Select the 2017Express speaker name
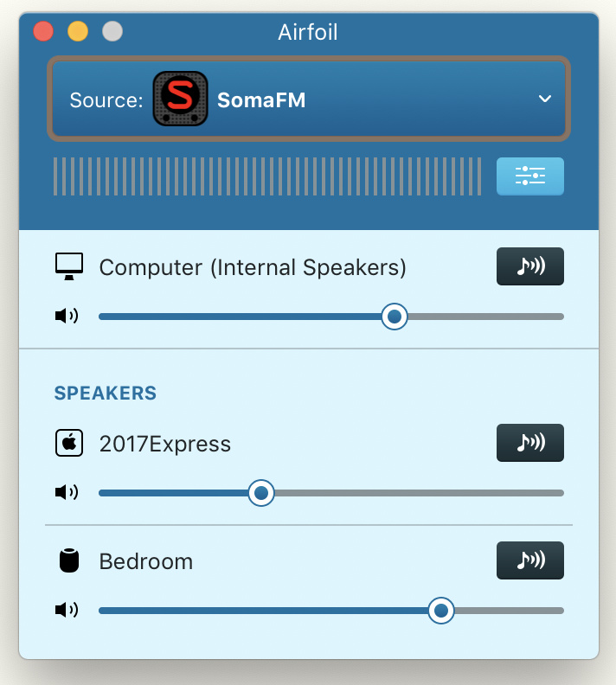616x685 pixels. (164, 444)
